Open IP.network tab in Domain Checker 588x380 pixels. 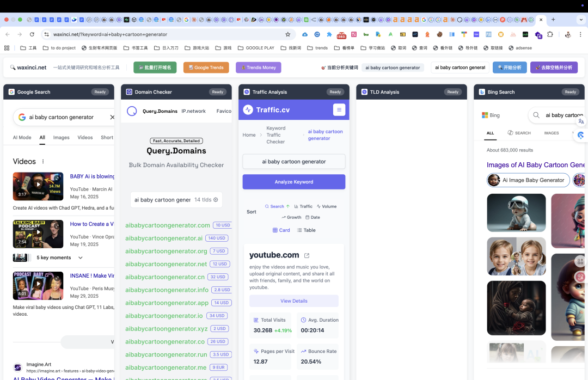[193, 111]
